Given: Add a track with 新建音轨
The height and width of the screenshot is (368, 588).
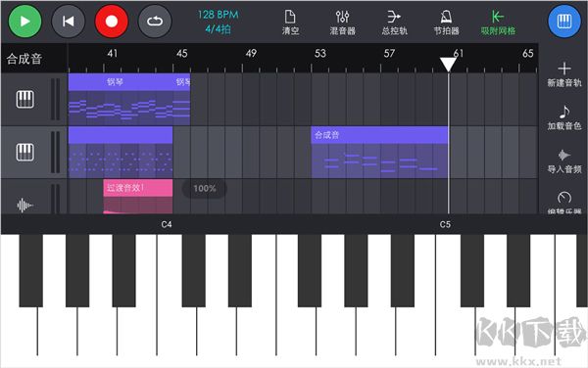Looking at the screenshot, I should coord(564,75).
